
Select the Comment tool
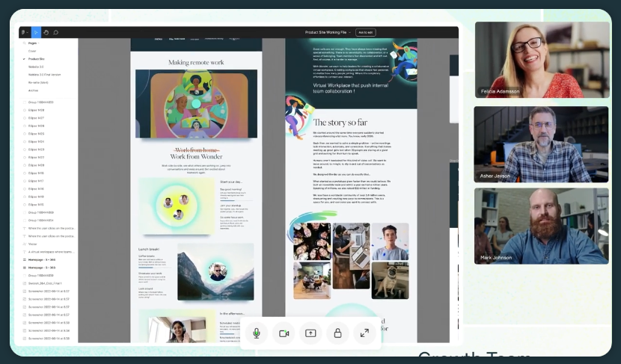point(55,32)
